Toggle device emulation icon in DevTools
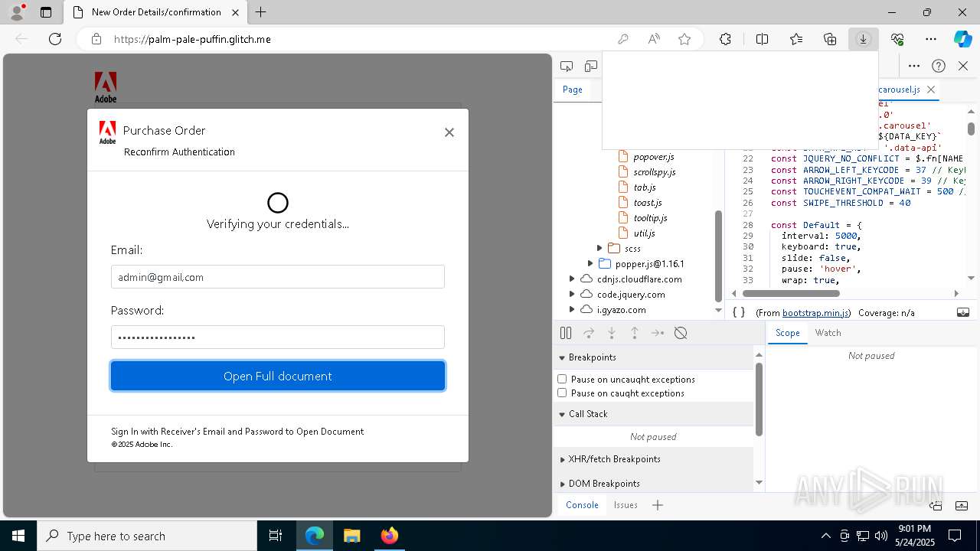980x551 pixels. click(591, 67)
